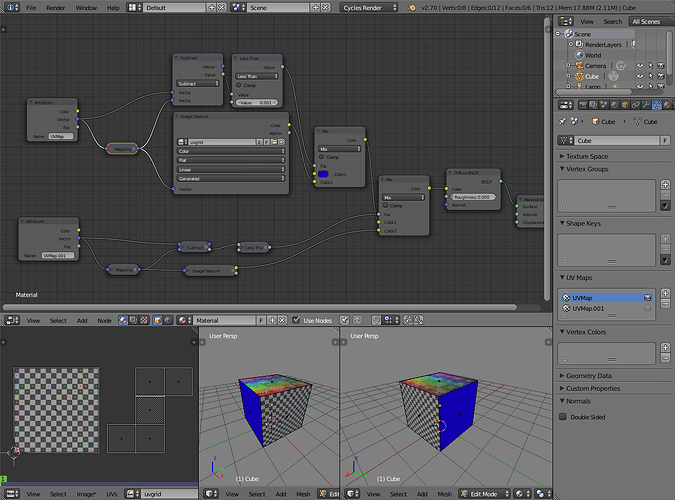Open the Linear interpolation dropdown
The height and width of the screenshot is (500, 675).
pyautogui.click(x=231, y=169)
